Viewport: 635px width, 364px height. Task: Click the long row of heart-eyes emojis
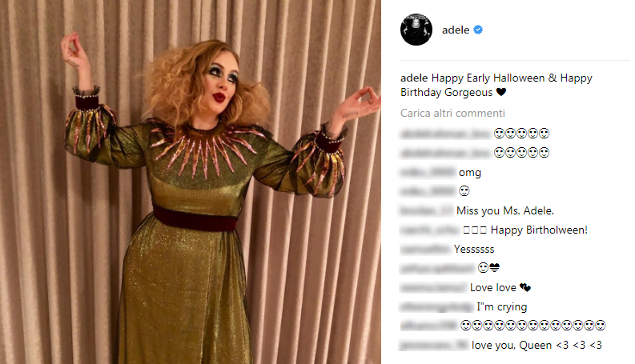click(x=533, y=325)
